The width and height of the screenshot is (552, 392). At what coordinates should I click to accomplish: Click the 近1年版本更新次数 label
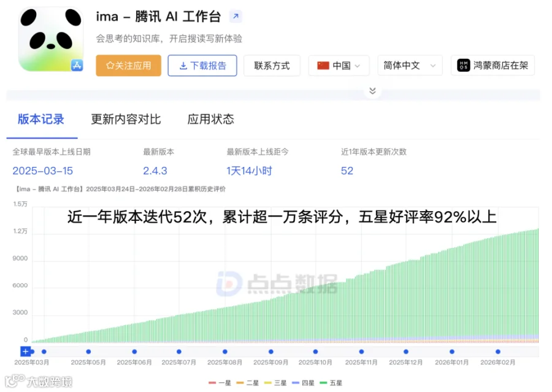click(x=374, y=152)
